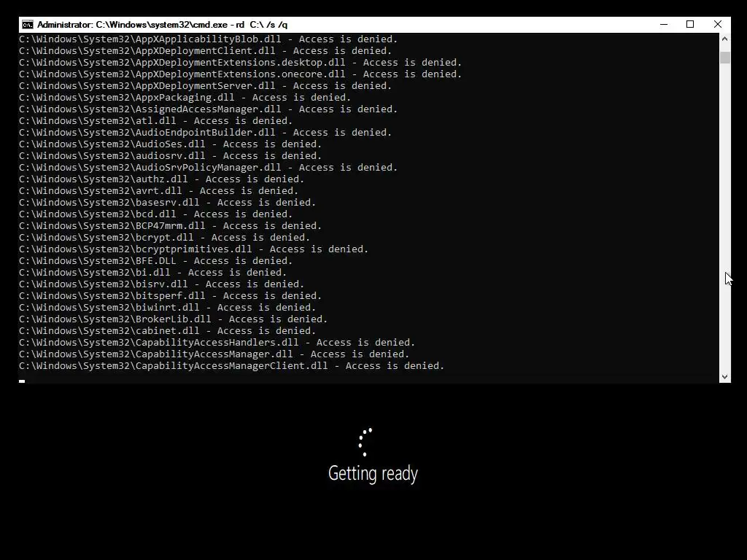Select the AppXDeploymentExtensions.onecore.dll line

tap(241, 74)
